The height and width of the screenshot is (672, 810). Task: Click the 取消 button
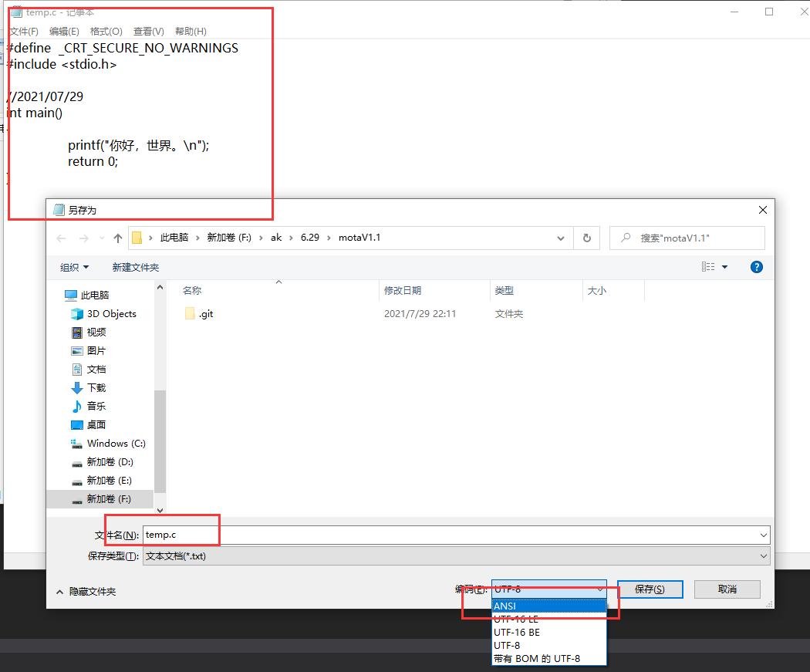coord(727,589)
